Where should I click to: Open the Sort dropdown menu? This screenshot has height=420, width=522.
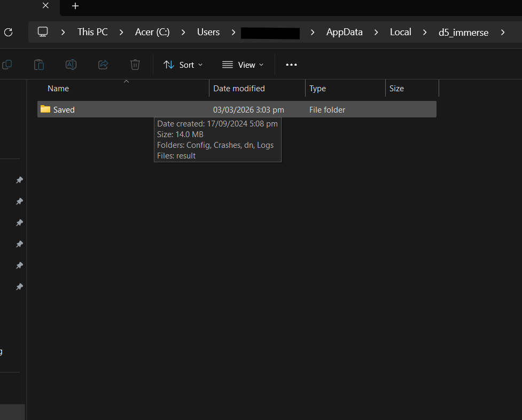click(183, 65)
